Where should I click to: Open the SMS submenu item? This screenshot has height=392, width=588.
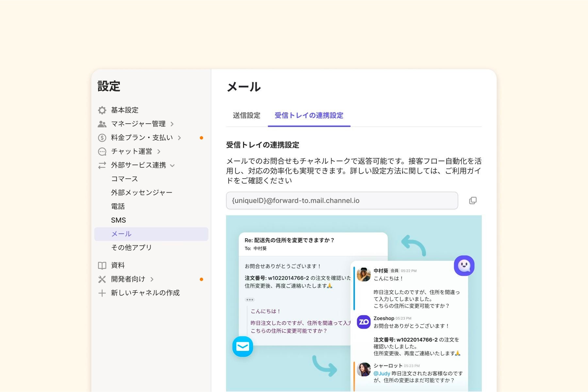[118, 220]
